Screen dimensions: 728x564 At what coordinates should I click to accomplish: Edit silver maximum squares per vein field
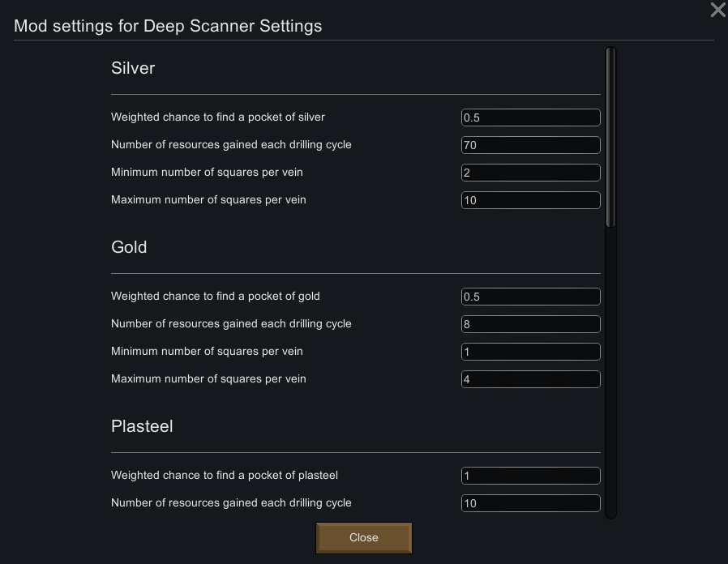pyautogui.click(x=530, y=200)
